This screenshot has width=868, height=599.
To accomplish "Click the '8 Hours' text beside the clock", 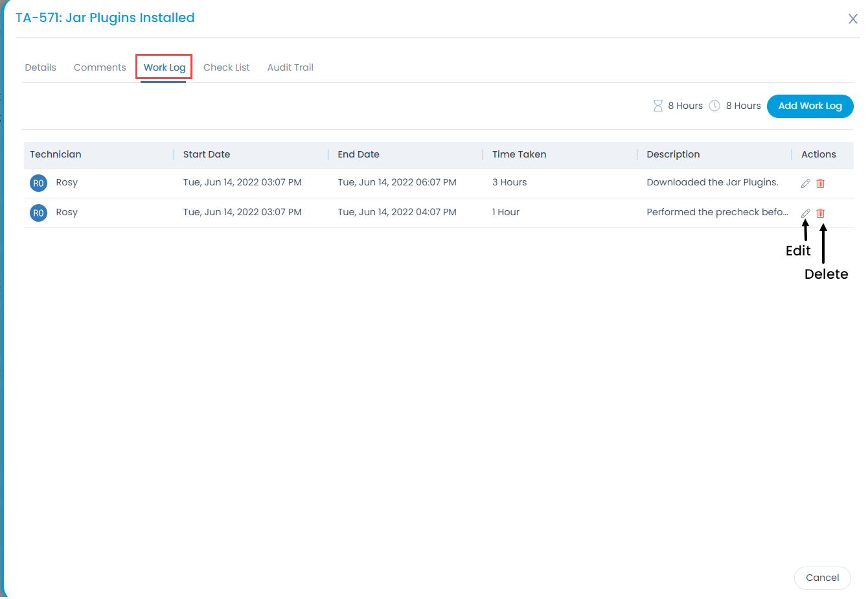I will [x=744, y=106].
